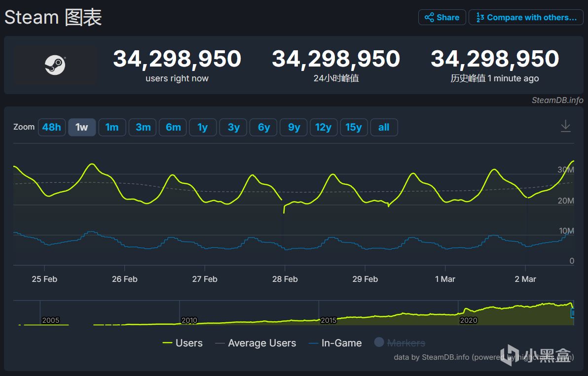Click 2015 in the navigator timeline
Screen dimensions: 588x376
(x=329, y=320)
